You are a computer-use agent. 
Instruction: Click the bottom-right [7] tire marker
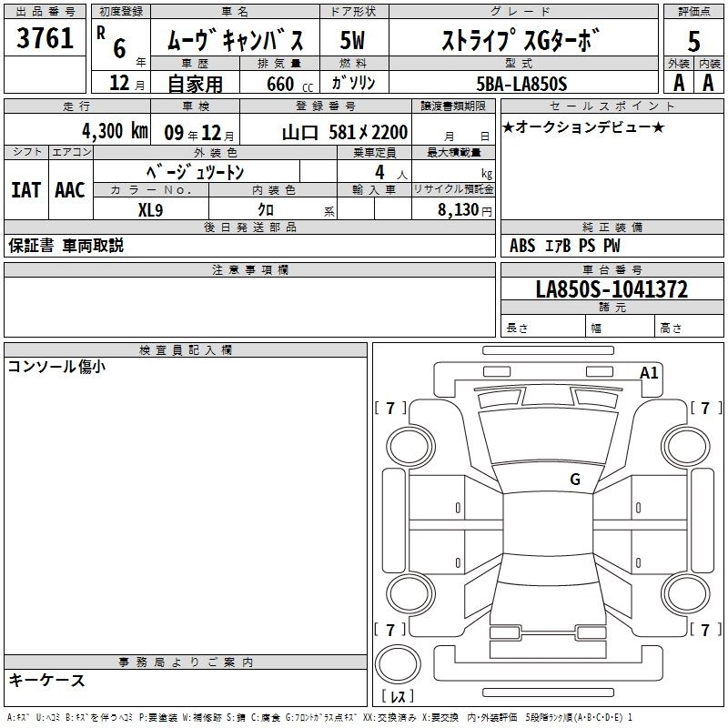(x=705, y=630)
